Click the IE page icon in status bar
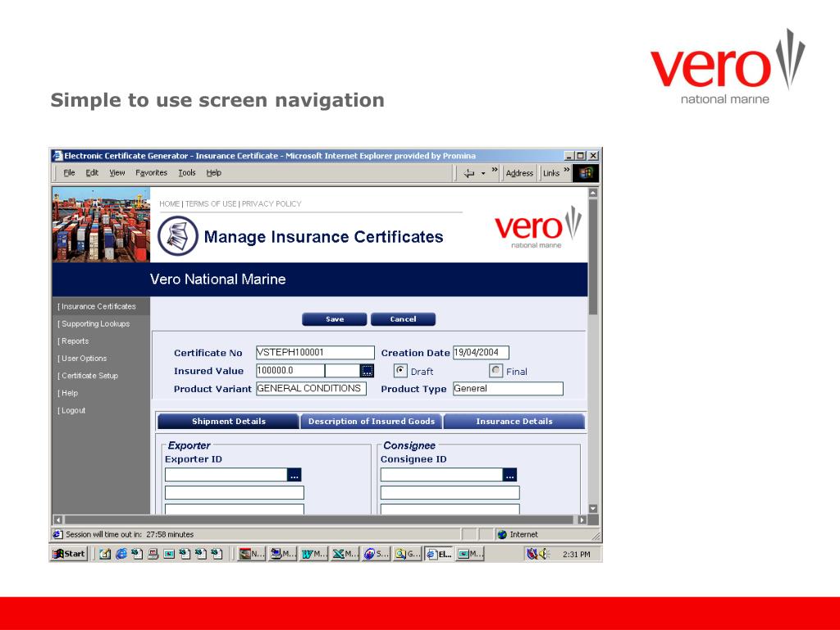This screenshot has width=840, height=630. pos(58,534)
